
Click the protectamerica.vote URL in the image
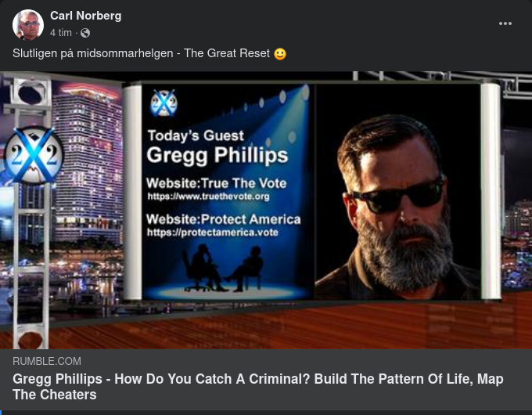point(212,233)
